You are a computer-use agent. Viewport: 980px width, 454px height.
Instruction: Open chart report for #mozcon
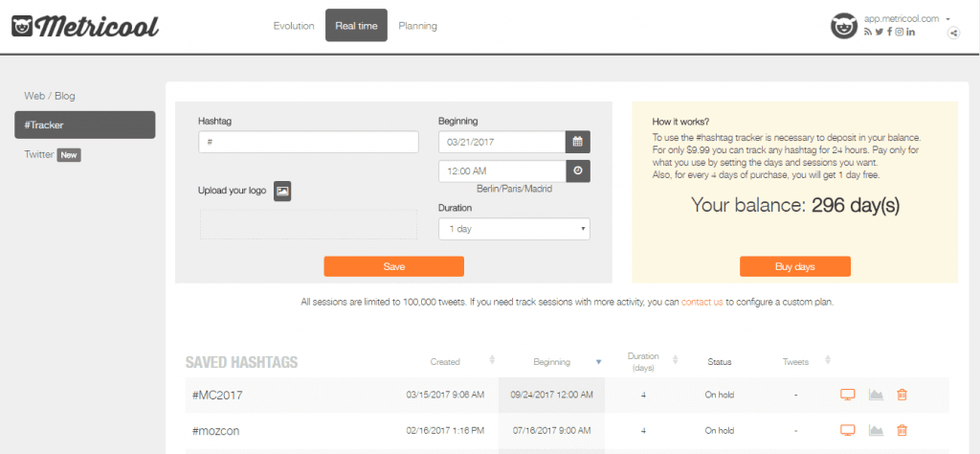click(876, 430)
